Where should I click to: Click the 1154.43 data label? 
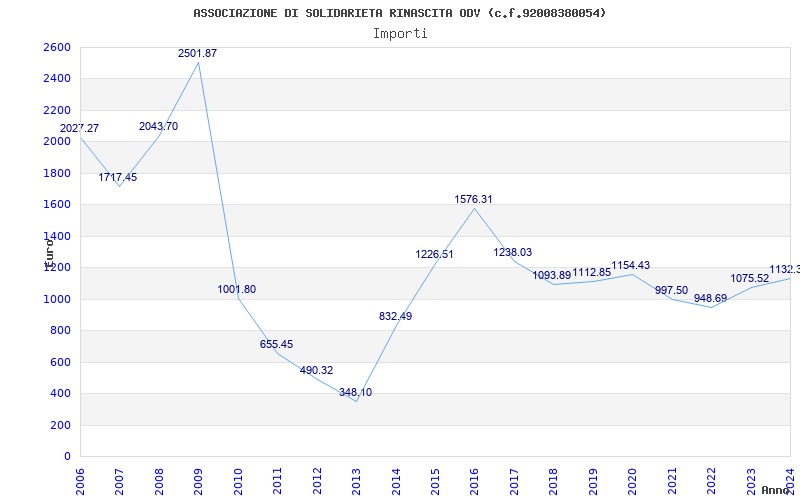pyautogui.click(x=631, y=265)
